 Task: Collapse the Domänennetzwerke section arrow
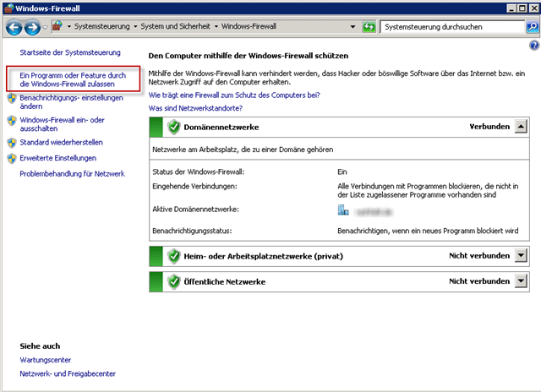521,127
